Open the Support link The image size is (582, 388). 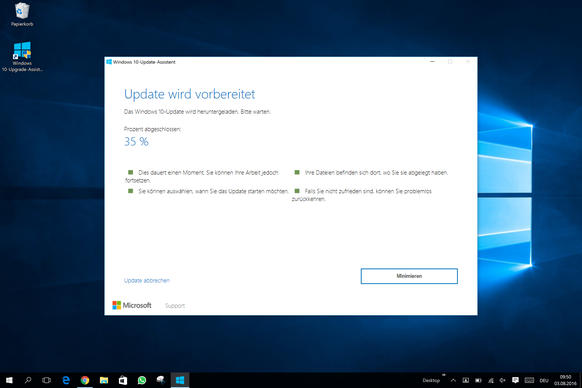pyautogui.click(x=175, y=306)
